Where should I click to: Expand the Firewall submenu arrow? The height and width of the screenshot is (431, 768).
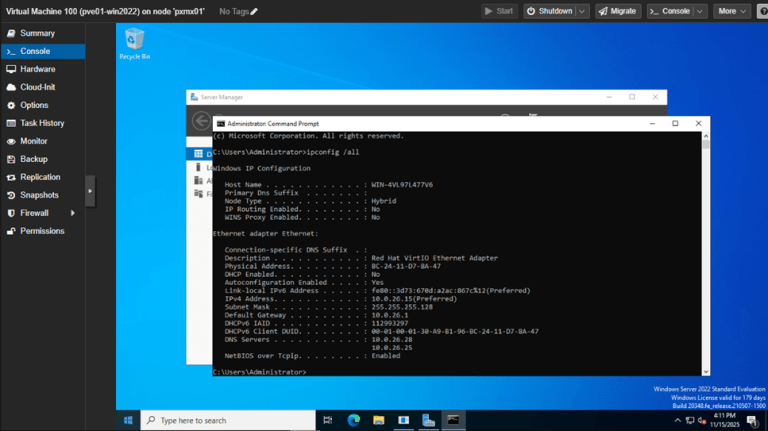point(72,213)
